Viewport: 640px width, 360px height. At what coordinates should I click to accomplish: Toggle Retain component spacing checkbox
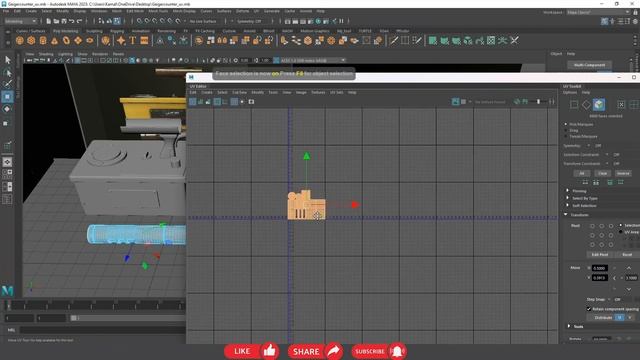click(589, 309)
